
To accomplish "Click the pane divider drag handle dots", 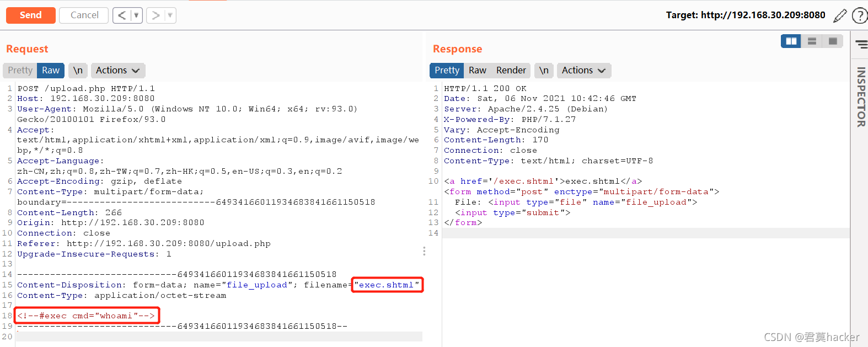I will pyautogui.click(x=424, y=252).
